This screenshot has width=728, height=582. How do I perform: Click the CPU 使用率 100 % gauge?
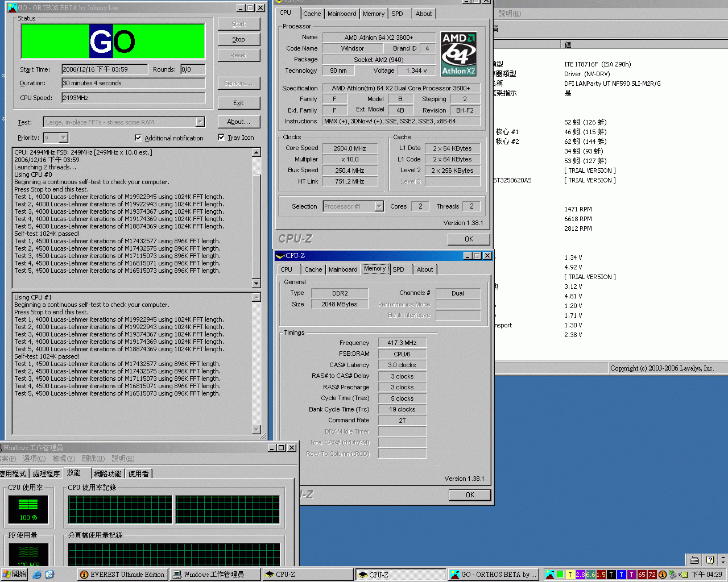28,509
